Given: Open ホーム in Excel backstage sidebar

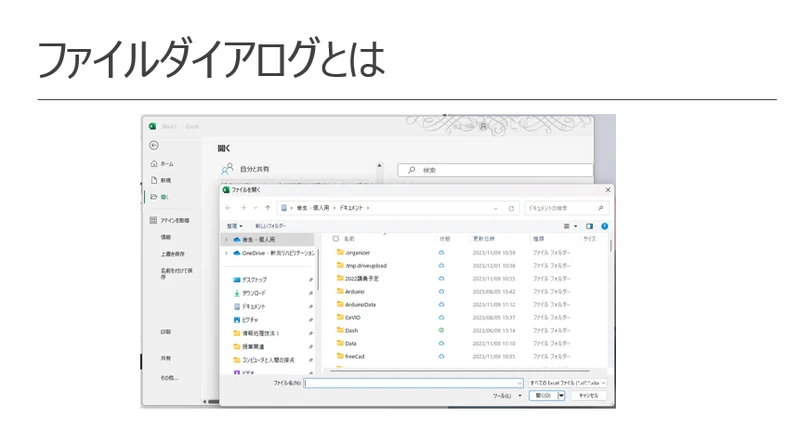Looking at the screenshot, I should coord(162,164).
